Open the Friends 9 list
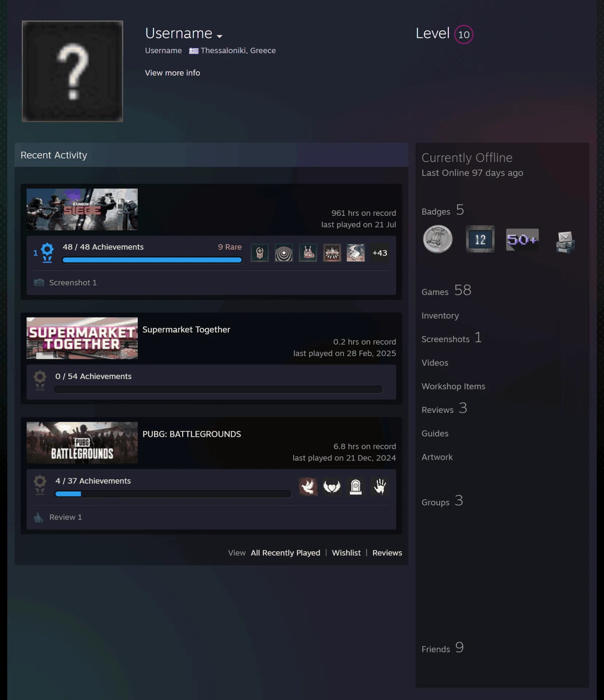This screenshot has height=700, width=604. tap(443, 648)
